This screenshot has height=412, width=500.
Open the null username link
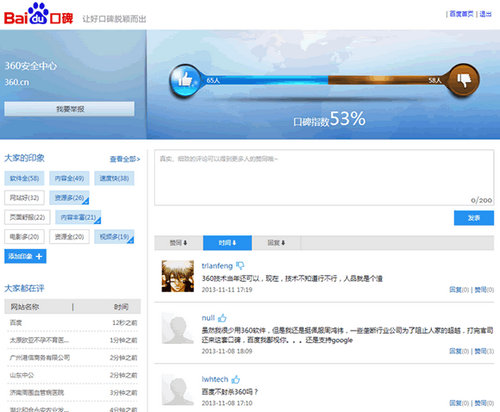coord(208,318)
